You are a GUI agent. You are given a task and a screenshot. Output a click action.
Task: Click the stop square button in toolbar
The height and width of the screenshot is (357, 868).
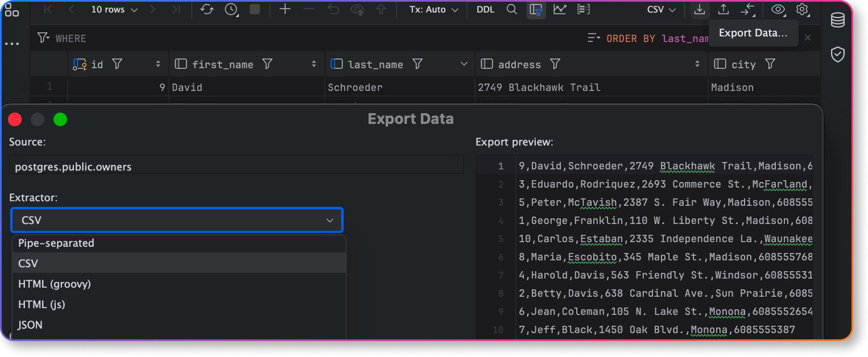pos(255,10)
